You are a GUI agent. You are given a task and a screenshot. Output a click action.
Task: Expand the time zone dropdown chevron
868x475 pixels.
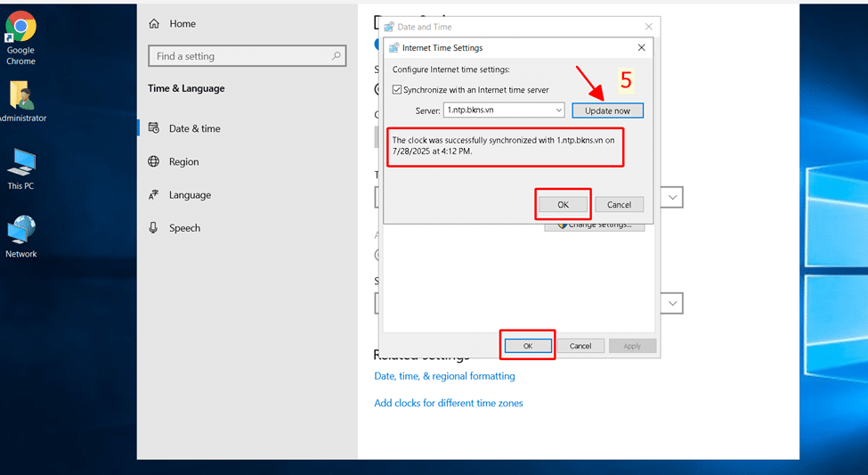coord(673,198)
